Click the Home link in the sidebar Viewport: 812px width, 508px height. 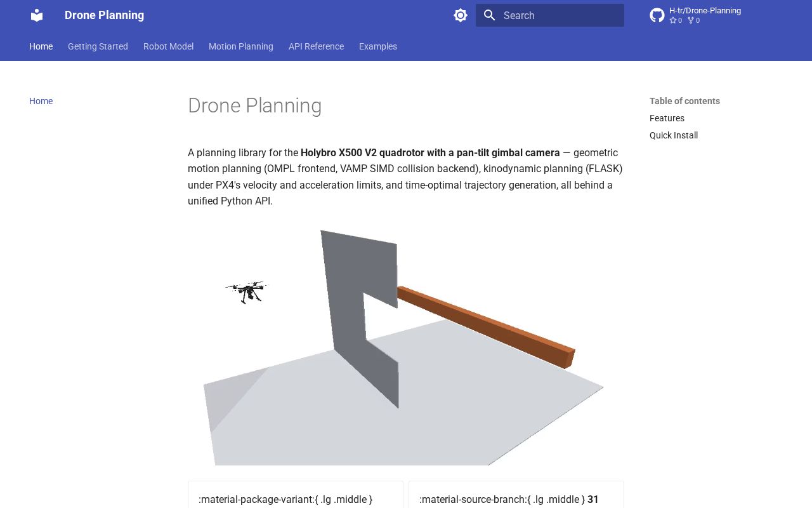click(x=41, y=101)
